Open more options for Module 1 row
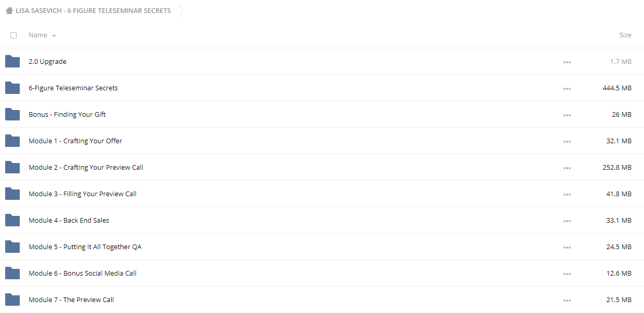Viewport: 644px width, 313px height. [x=567, y=142]
